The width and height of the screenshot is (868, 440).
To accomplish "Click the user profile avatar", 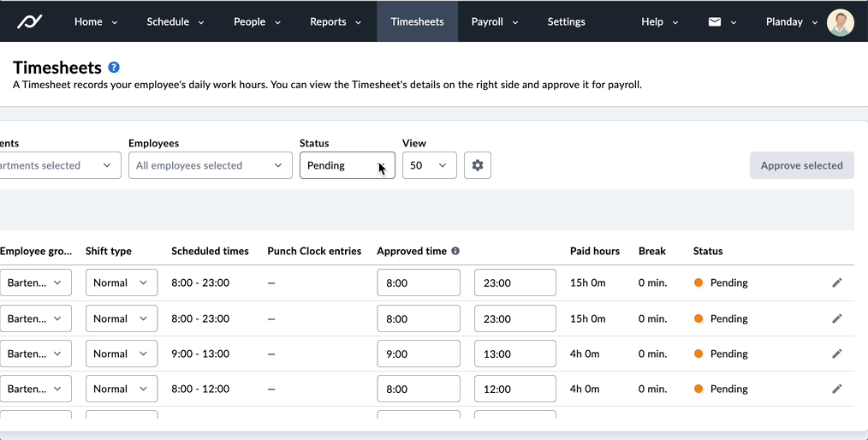I will click(x=841, y=22).
